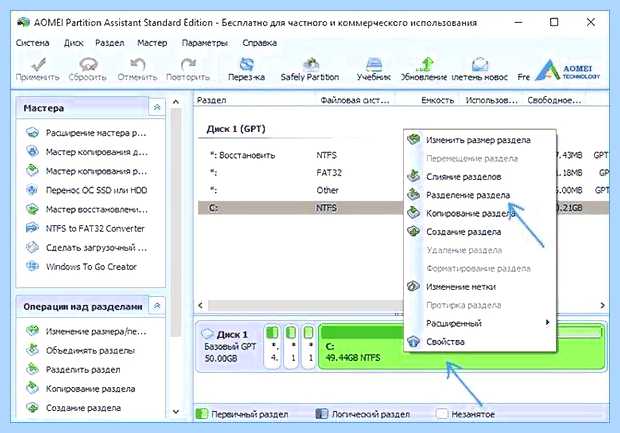Open the Учебник (Tutorial) toolbar icon

coord(374,64)
